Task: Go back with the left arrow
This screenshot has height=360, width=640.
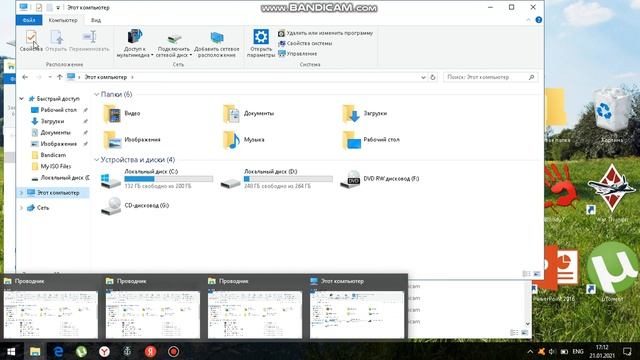Action: [x=25, y=77]
